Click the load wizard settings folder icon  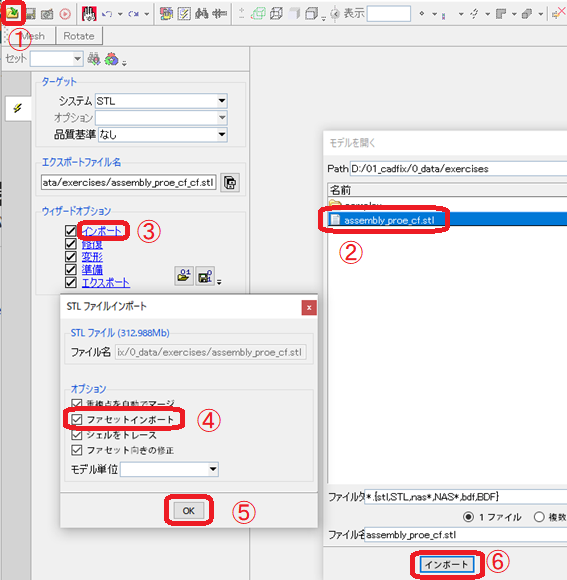183,276
